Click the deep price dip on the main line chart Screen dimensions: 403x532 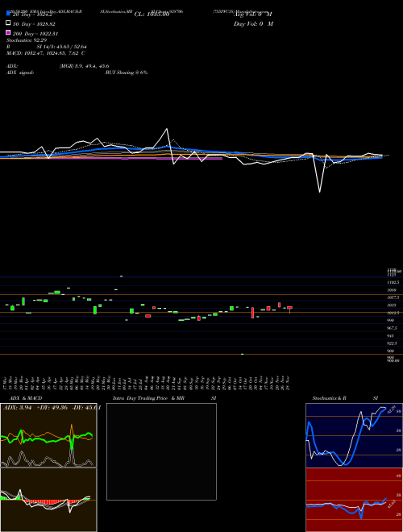tap(319, 192)
